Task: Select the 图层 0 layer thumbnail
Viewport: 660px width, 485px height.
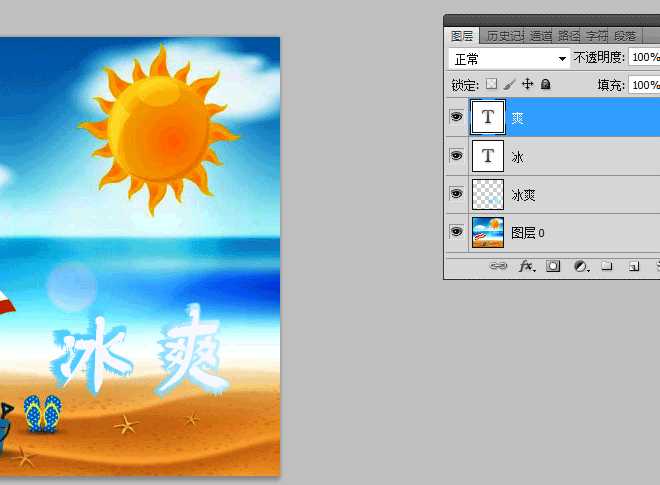Action: 488,232
